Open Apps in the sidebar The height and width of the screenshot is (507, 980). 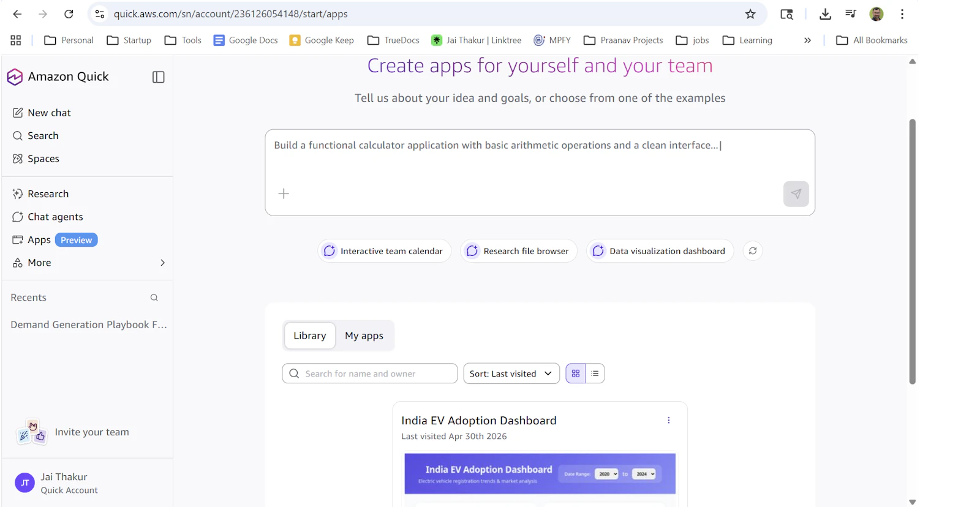32,240
